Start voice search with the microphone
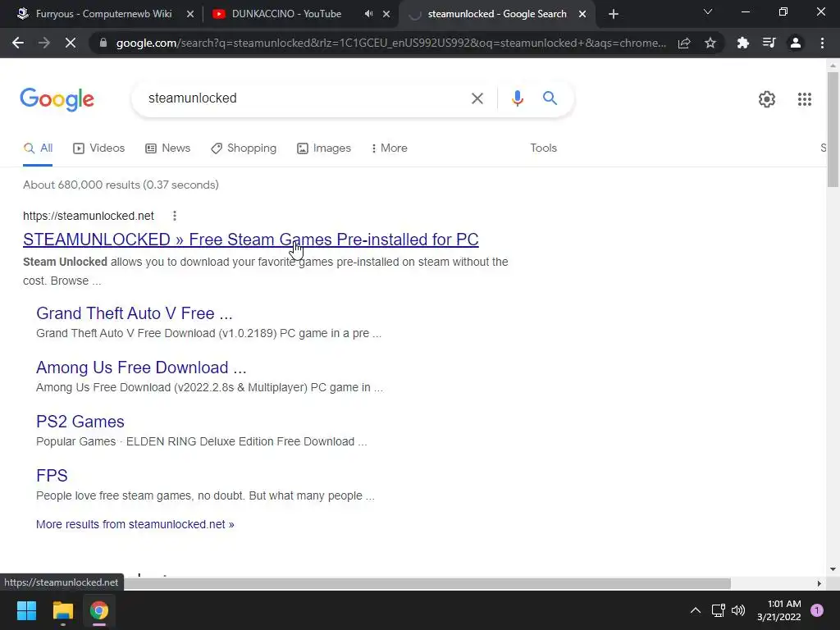The width and height of the screenshot is (840, 630). [x=517, y=98]
